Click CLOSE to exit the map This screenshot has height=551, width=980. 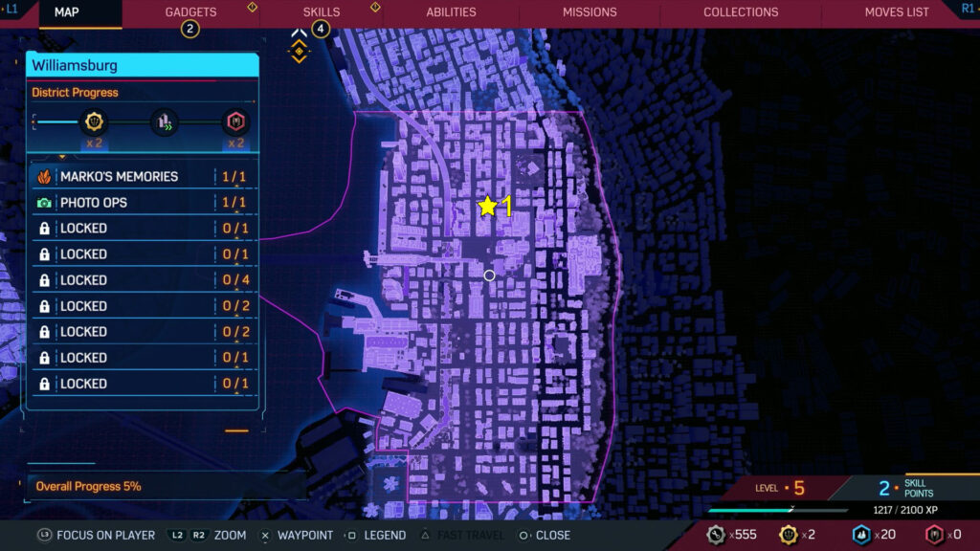pos(553,536)
